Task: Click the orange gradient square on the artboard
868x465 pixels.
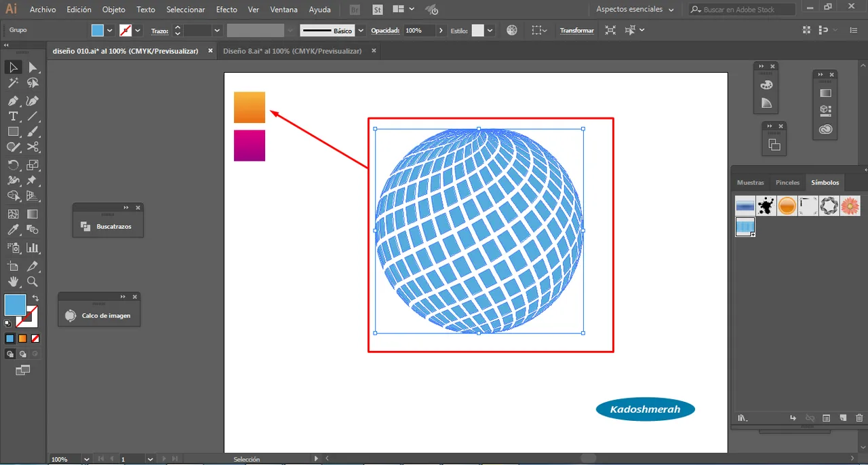Action: click(x=250, y=107)
